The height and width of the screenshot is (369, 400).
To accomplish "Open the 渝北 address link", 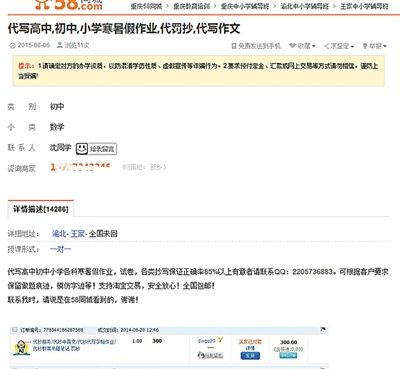I will point(59,234).
